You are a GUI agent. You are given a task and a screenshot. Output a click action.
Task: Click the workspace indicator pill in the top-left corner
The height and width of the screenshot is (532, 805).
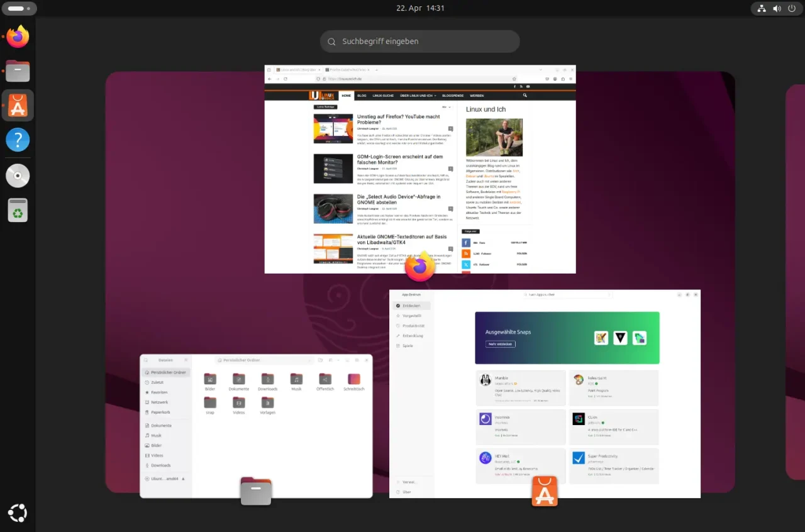pyautogui.click(x=19, y=9)
